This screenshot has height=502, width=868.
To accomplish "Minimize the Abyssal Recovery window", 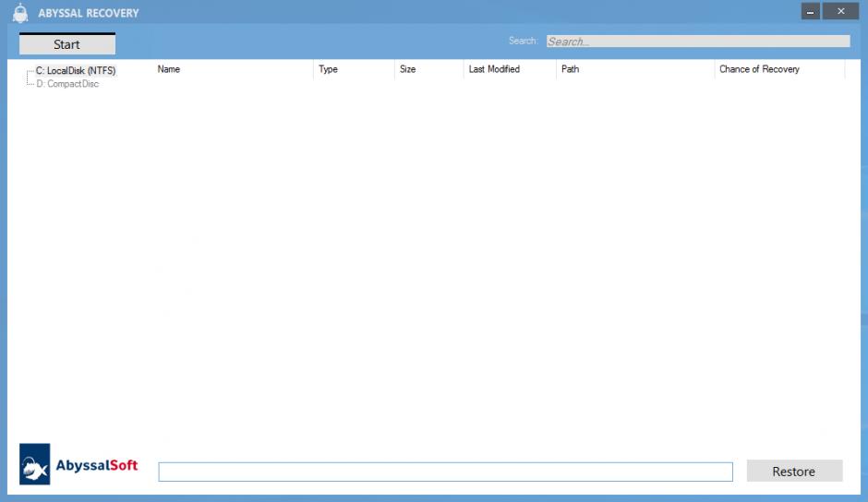I will click(811, 11).
